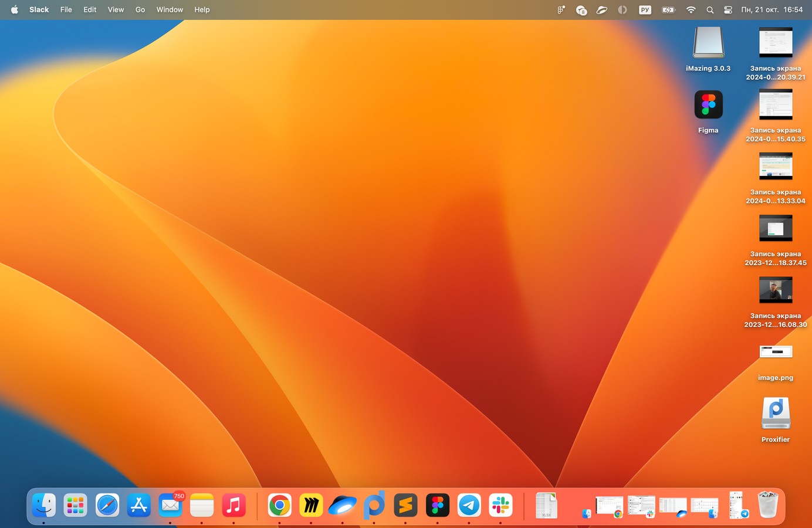Open the Miro app in Dock

click(x=311, y=505)
